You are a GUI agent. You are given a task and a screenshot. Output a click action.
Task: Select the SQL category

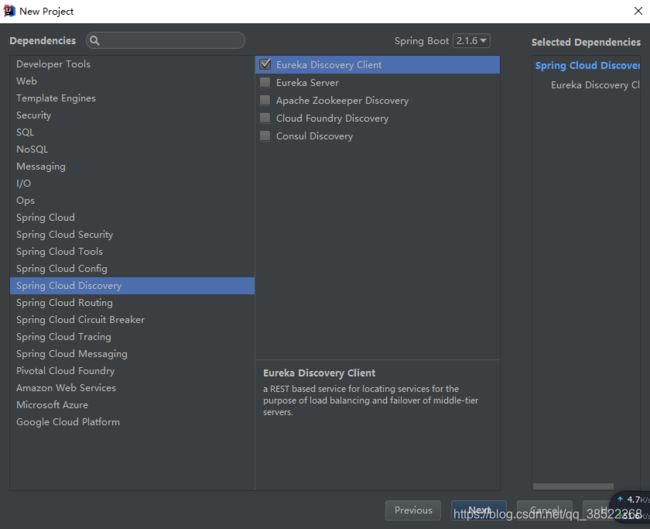pos(132,132)
